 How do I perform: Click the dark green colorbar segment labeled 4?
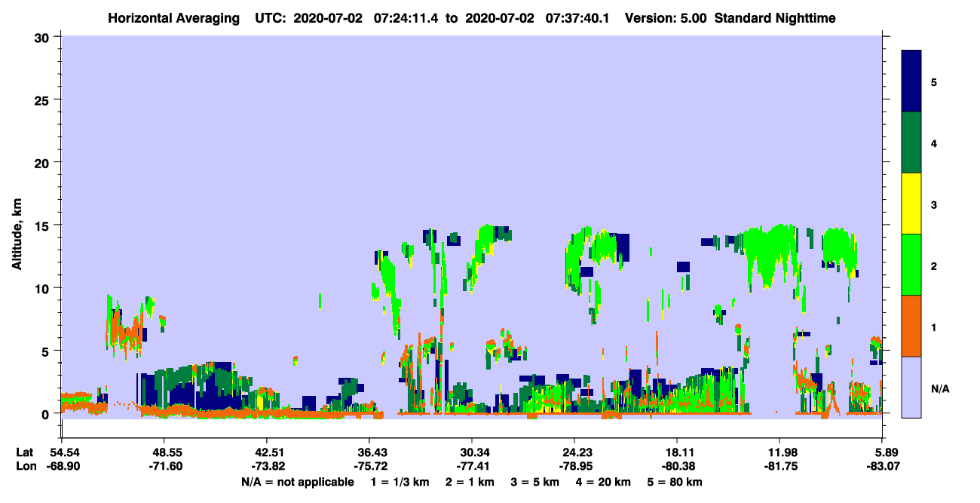click(x=911, y=143)
